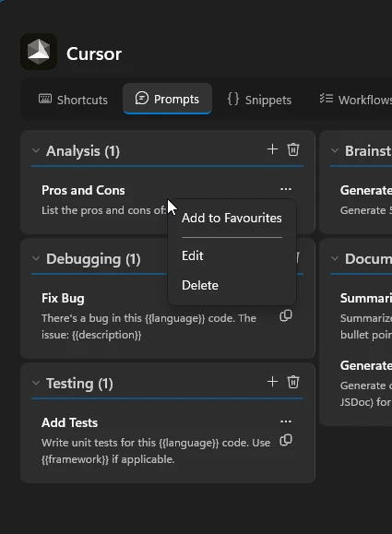This screenshot has height=534, width=392.
Task: Open the Add Tests more options menu
Action: tap(286, 421)
